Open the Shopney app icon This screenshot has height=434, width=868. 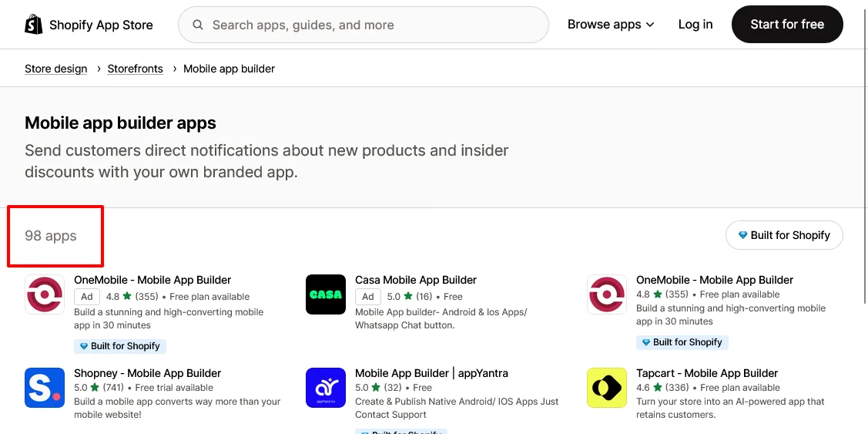[45, 388]
